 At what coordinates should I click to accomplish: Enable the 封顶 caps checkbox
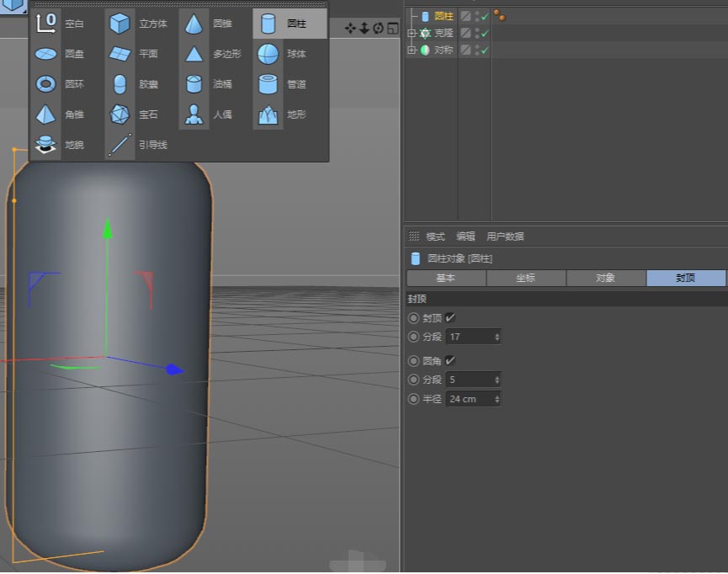[x=451, y=317]
